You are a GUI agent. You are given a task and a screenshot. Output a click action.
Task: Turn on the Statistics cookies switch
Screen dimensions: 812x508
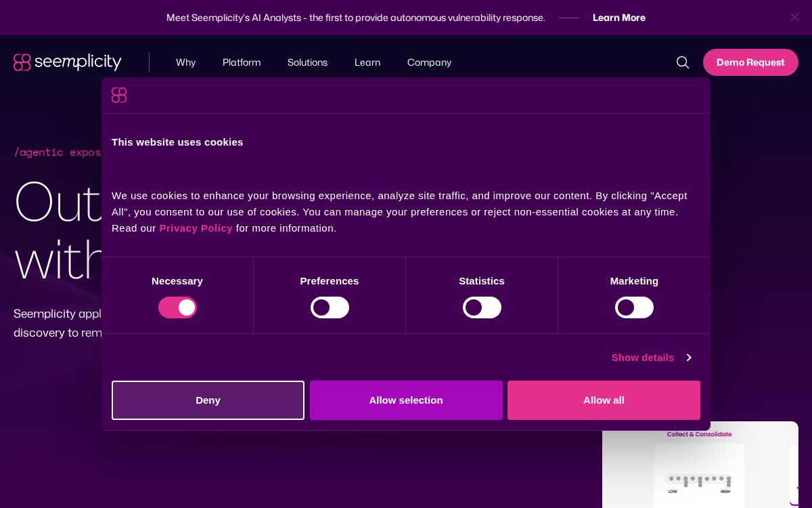tap(482, 308)
